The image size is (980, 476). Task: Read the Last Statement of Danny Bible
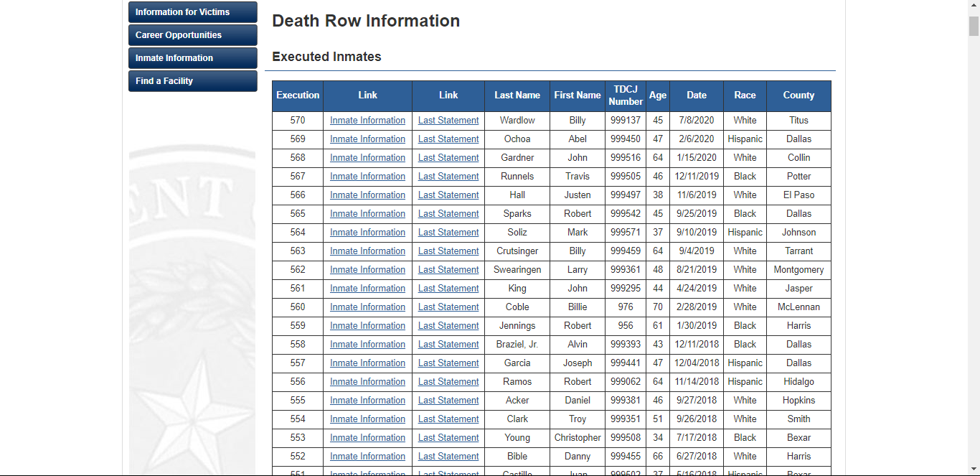click(448, 457)
